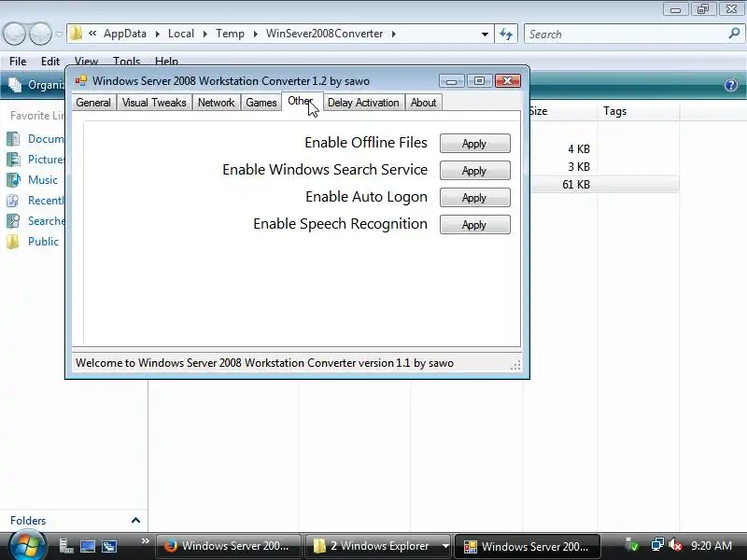Click the green check tray icon
This screenshot has height=560, width=747.
point(632,545)
